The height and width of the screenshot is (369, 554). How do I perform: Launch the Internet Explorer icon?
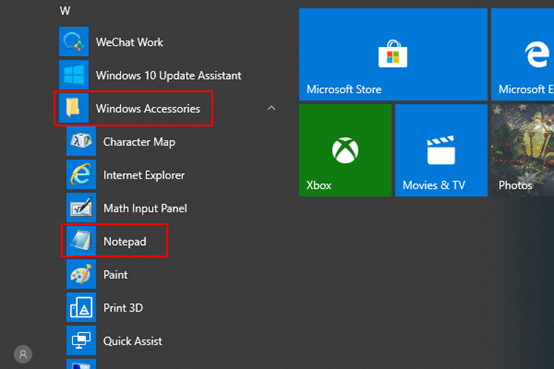click(x=81, y=174)
